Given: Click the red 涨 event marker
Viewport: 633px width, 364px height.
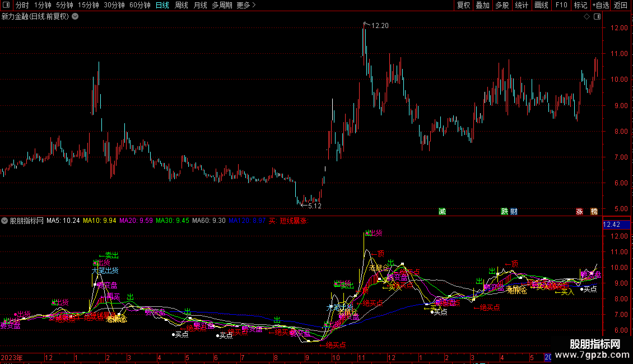Looking at the screenshot, I should pos(579,212).
